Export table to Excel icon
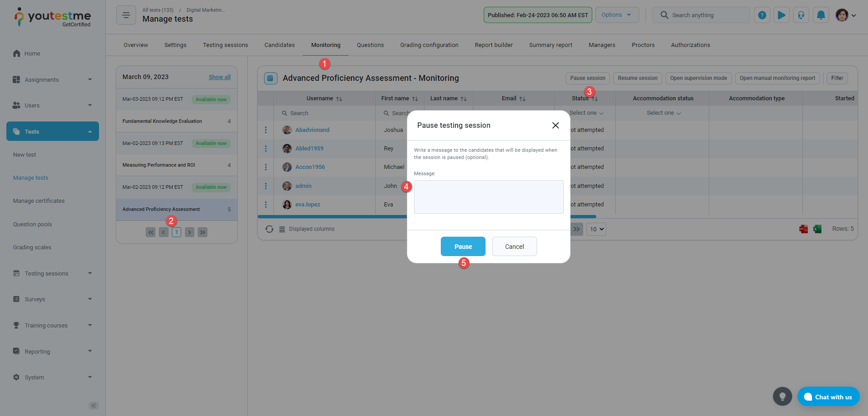The image size is (868, 416). tap(817, 229)
